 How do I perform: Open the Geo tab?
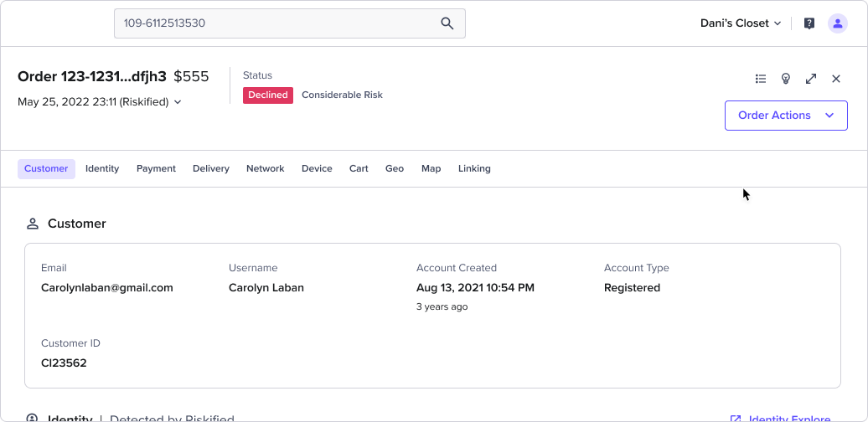coord(394,168)
